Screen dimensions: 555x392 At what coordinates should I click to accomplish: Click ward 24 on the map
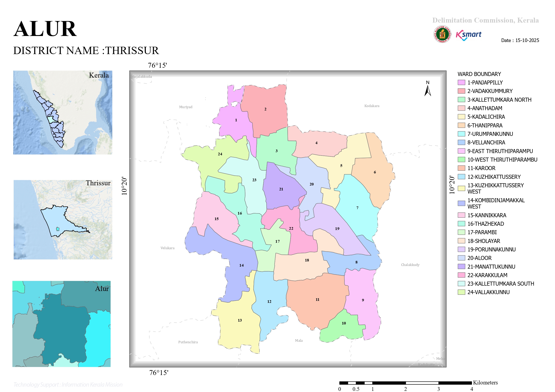pos(220,154)
